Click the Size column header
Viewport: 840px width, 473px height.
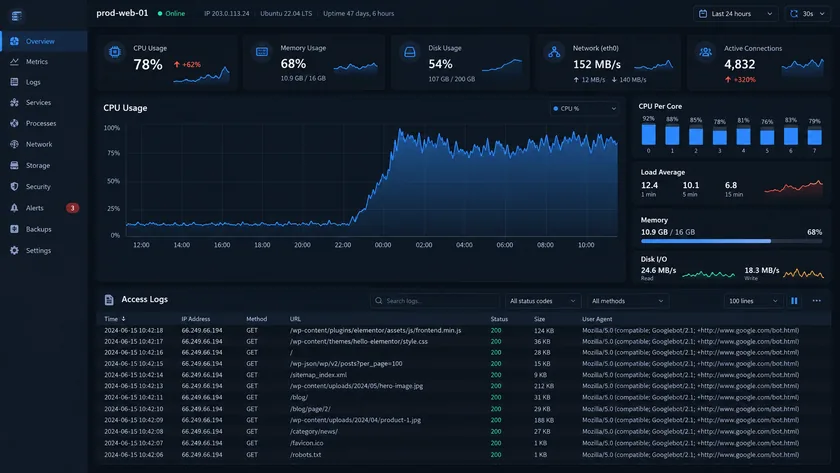pyautogui.click(x=539, y=319)
